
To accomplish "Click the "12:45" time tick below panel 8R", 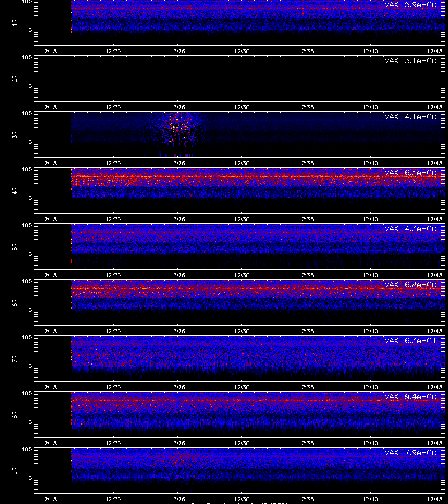I will point(435,444).
